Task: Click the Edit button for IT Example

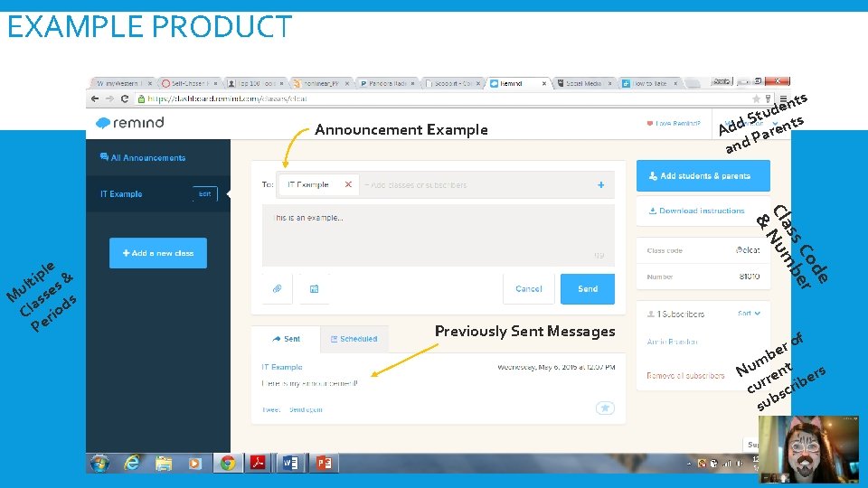Action: pyautogui.click(x=205, y=193)
